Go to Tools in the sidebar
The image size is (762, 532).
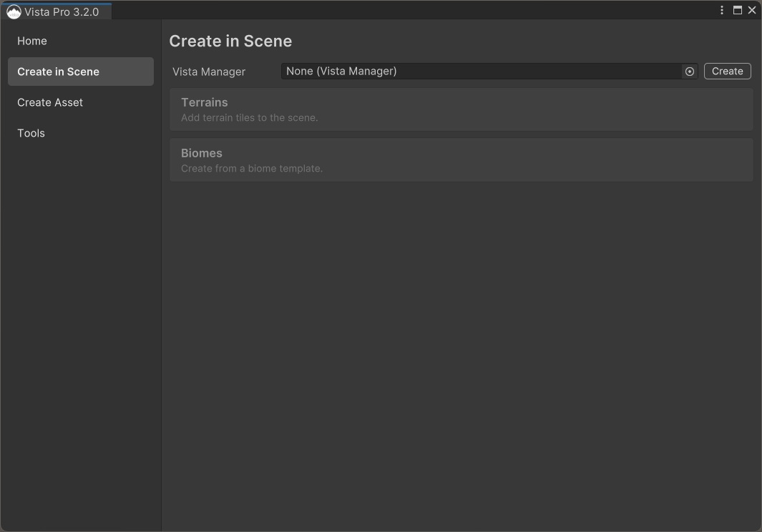click(81, 132)
